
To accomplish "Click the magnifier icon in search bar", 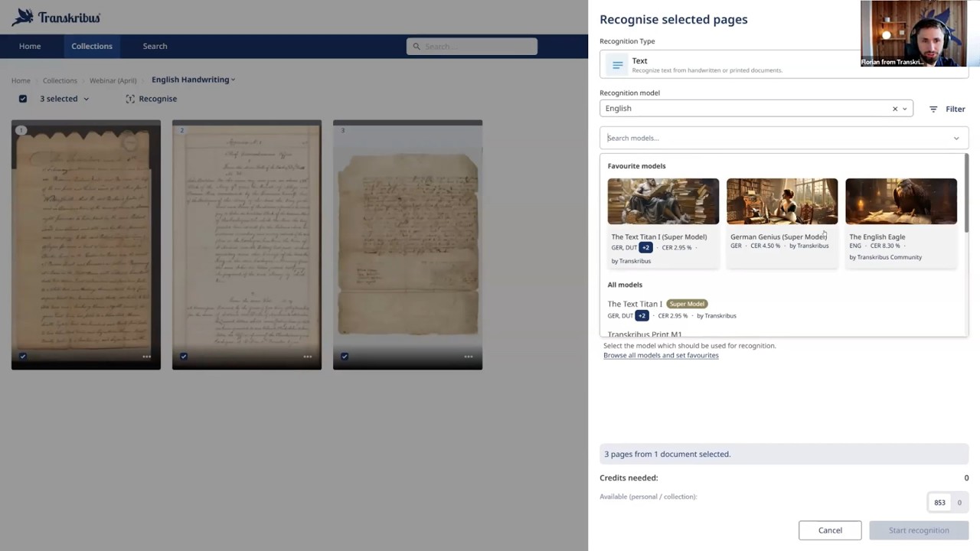I will click(x=416, y=47).
